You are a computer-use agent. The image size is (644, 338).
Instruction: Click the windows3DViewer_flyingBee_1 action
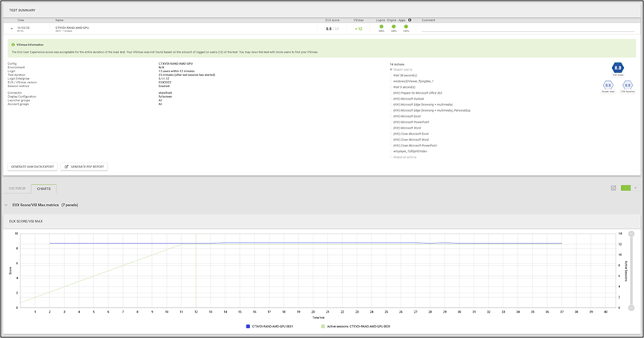point(413,81)
